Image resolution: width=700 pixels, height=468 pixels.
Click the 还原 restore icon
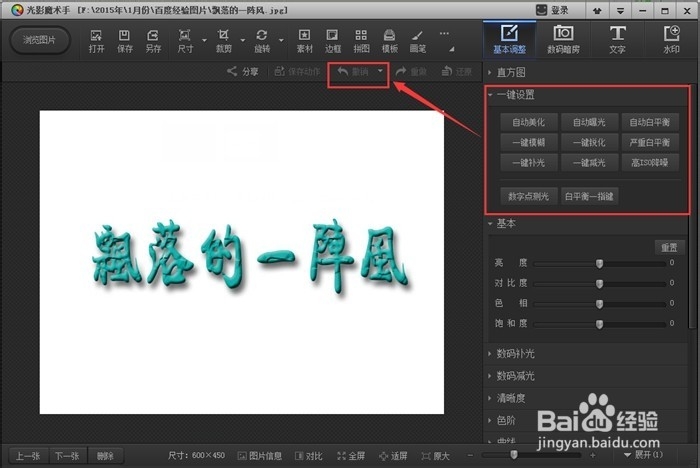[456, 71]
